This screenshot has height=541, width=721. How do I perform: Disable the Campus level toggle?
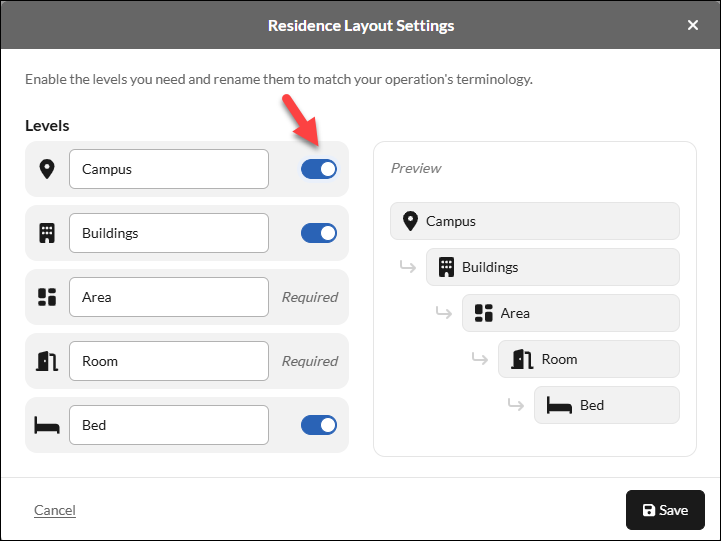[319, 169]
